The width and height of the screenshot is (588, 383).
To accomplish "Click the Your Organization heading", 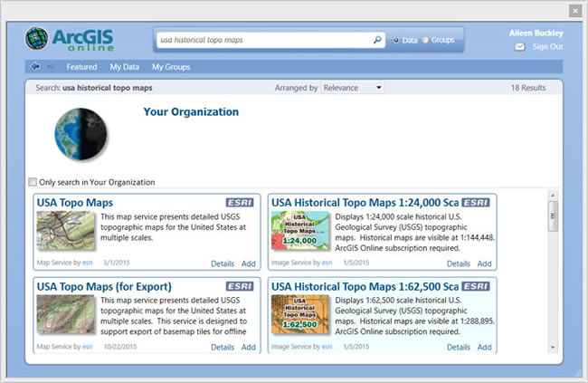I will point(191,112).
